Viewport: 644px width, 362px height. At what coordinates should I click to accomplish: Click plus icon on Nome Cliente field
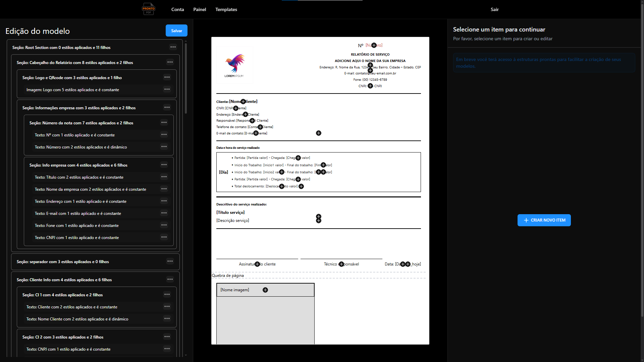point(243,102)
